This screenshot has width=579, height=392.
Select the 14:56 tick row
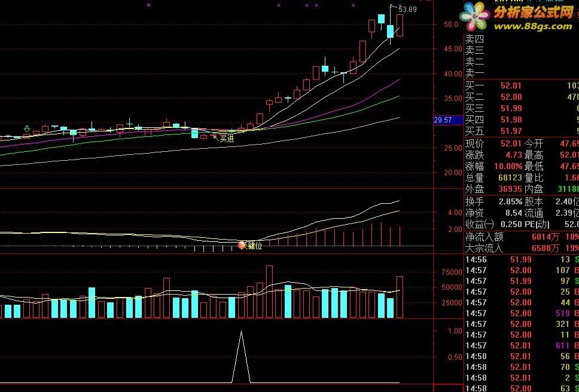[522, 259]
